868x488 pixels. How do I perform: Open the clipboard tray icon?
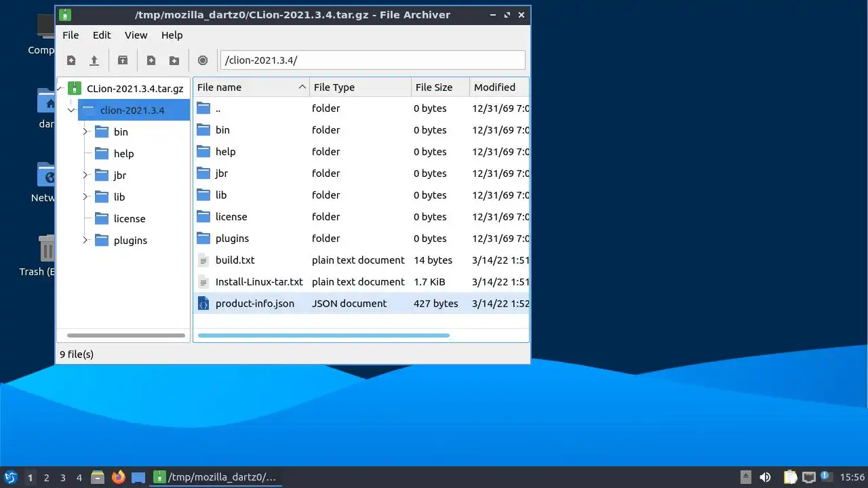tap(790, 477)
